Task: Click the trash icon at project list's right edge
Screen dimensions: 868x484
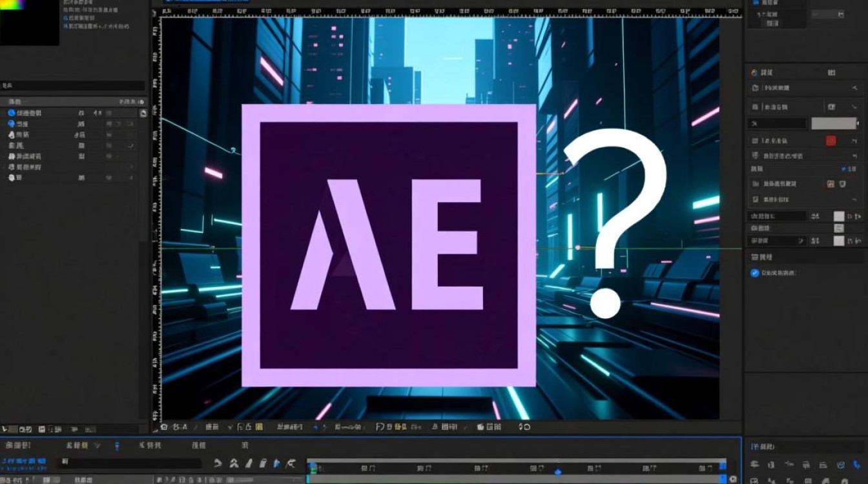Action: point(143,113)
